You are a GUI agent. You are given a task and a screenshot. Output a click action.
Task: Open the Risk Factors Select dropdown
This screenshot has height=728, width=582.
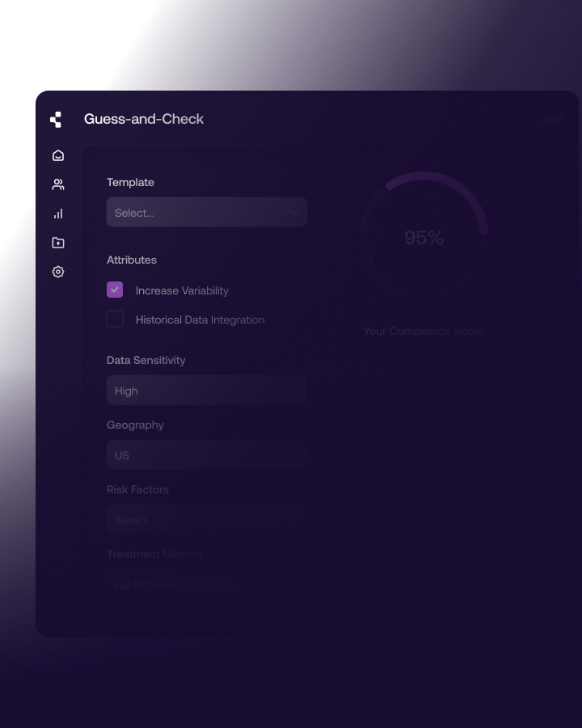[x=207, y=520]
